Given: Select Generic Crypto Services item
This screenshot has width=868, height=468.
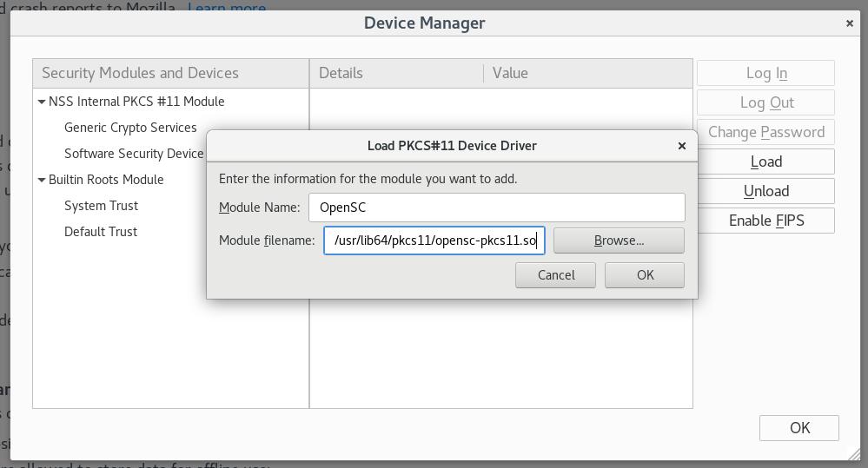Looking at the screenshot, I should click(x=130, y=128).
